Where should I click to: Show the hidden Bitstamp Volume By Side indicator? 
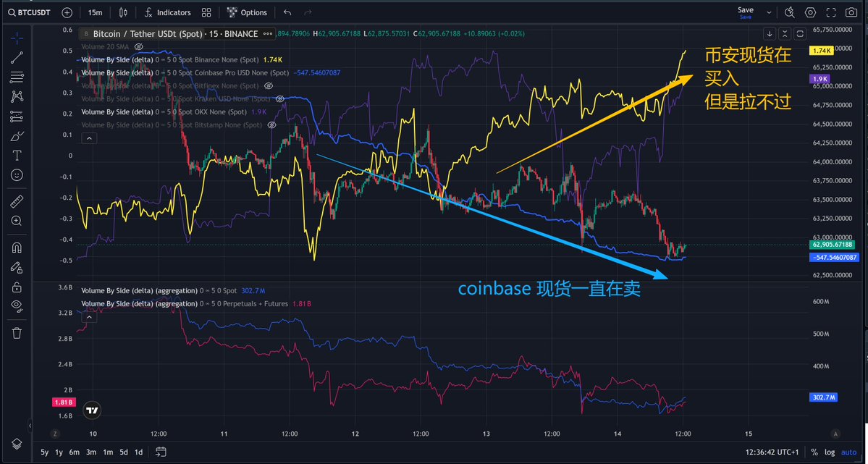(x=271, y=125)
